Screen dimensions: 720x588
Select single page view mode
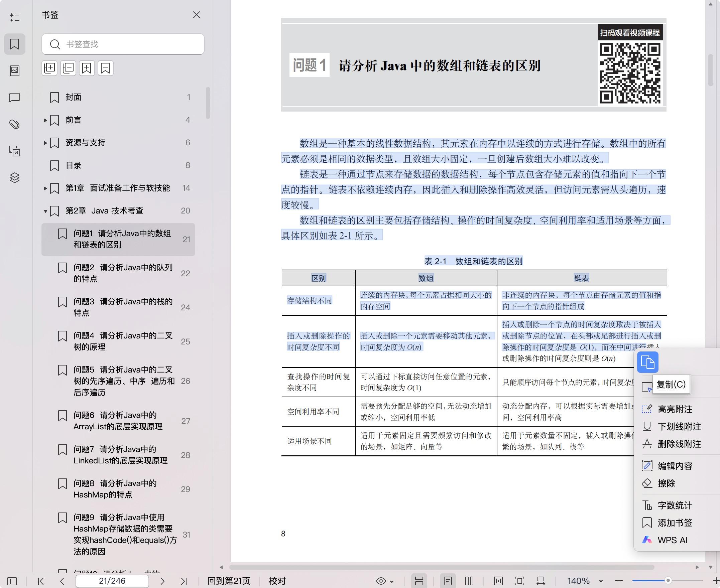448,581
